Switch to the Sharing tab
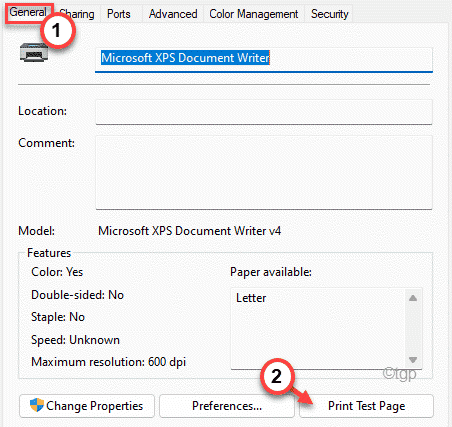Viewport: 452px width, 427px height. pyautogui.click(x=77, y=14)
